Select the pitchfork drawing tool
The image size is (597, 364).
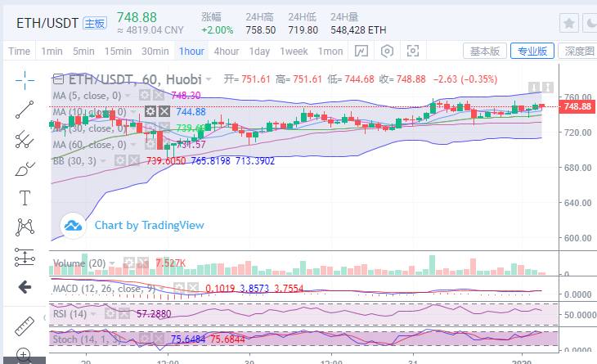pos(25,139)
